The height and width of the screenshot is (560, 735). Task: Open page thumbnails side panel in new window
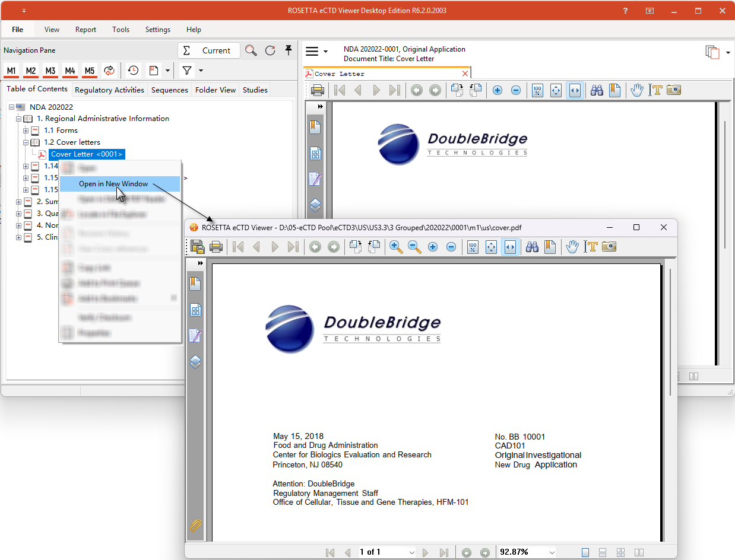click(195, 310)
